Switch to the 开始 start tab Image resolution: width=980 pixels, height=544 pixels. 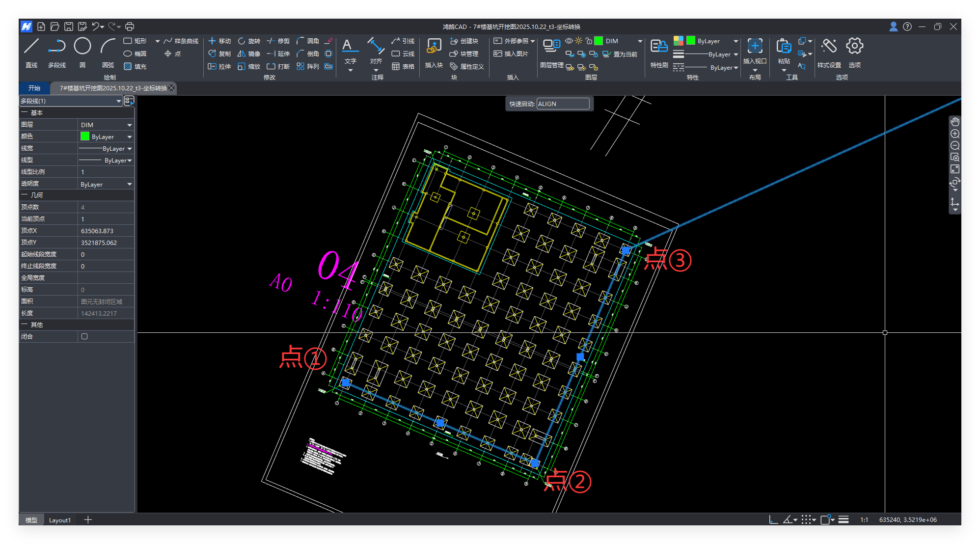pyautogui.click(x=34, y=88)
